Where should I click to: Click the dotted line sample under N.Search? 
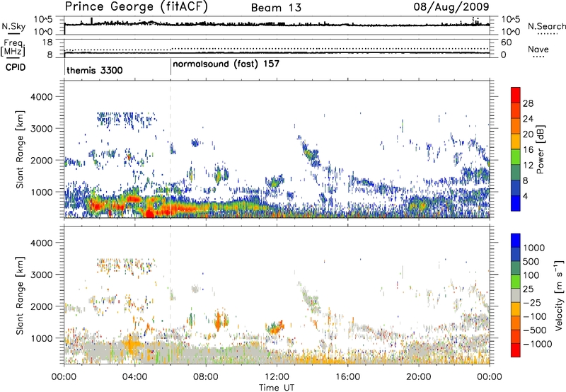tap(547, 34)
